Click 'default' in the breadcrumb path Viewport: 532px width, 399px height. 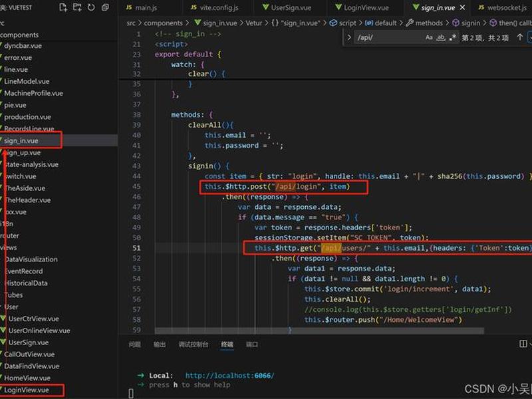click(x=386, y=23)
